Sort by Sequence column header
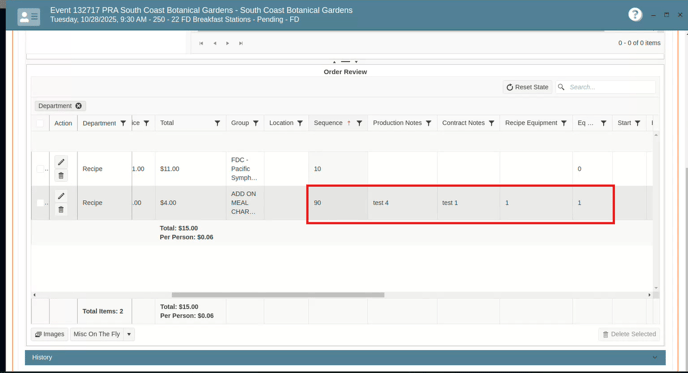 tap(328, 123)
